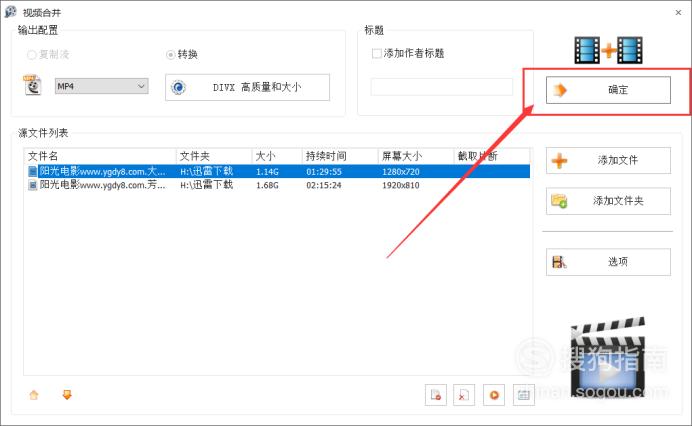
Task: Select the file name ending in 大...
Action: point(102,171)
